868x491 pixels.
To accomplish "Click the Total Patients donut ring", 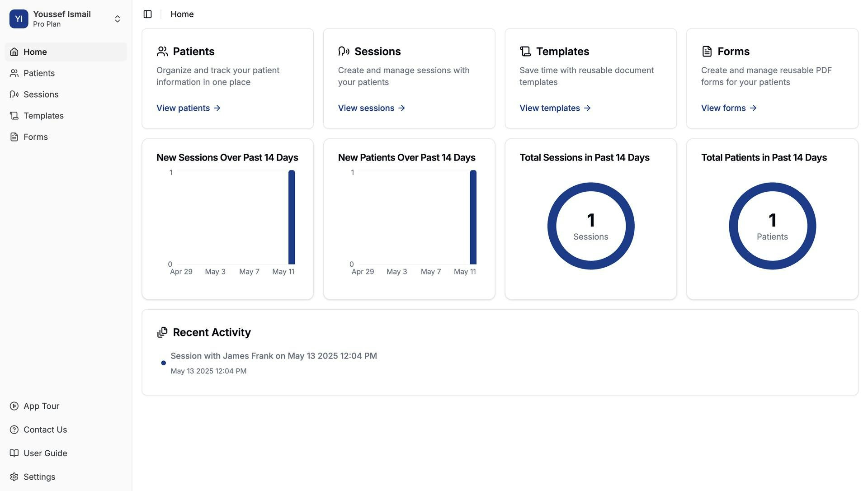I will point(733,226).
